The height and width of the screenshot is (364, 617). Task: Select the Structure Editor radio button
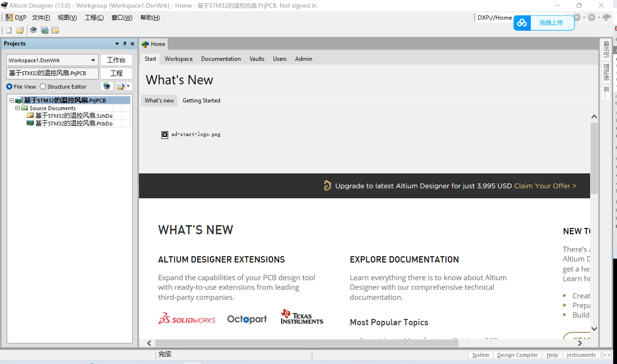click(43, 87)
